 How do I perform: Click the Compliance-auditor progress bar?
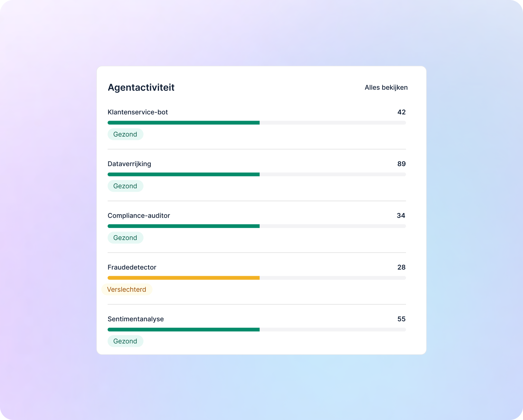pos(257,226)
